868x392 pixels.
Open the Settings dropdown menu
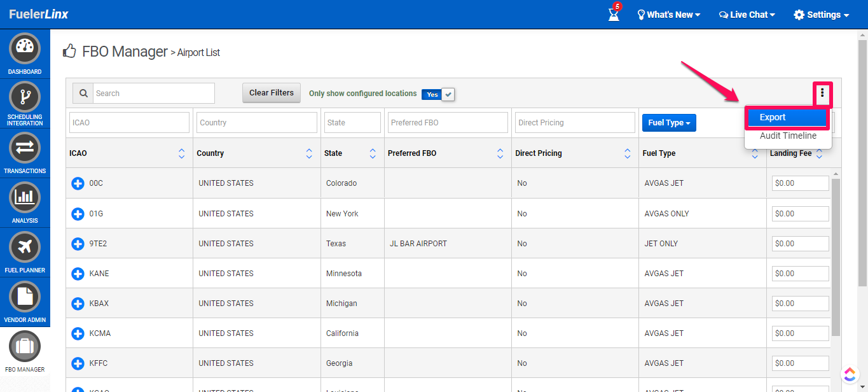(x=821, y=15)
